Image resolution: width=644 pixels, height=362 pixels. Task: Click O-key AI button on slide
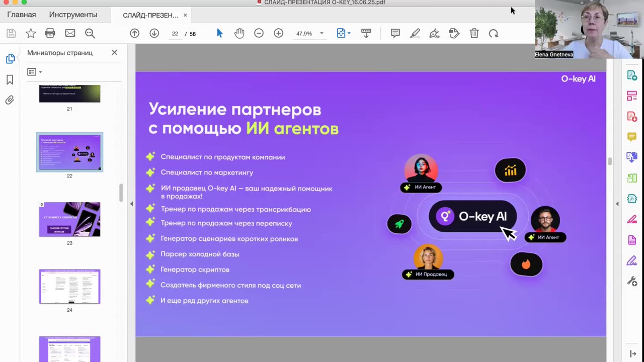tap(472, 217)
